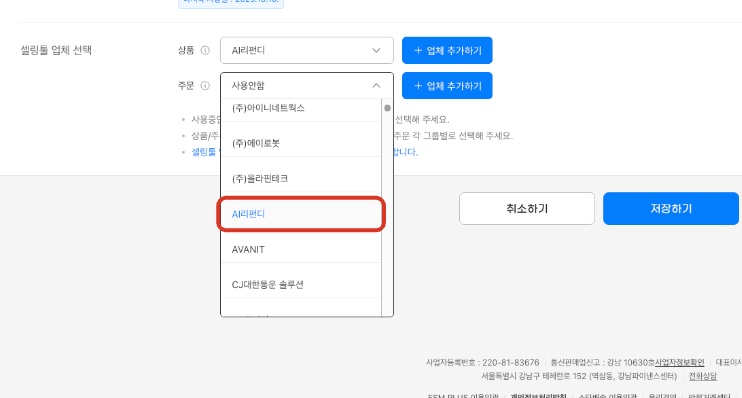Click 업체 추가하기 button beside 주문 dropdown
Image resolution: width=742 pixels, height=398 pixels.
(x=447, y=86)
